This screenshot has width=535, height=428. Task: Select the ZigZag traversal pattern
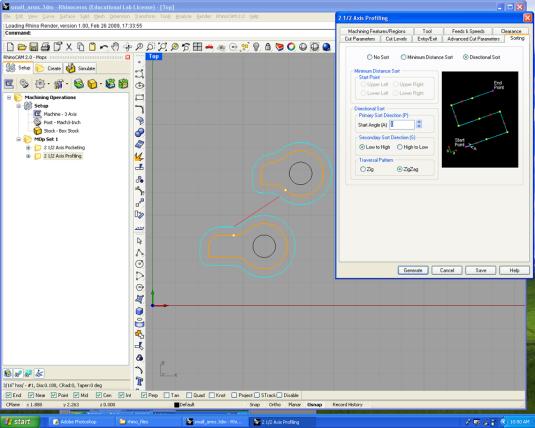(x=400, y=169)
